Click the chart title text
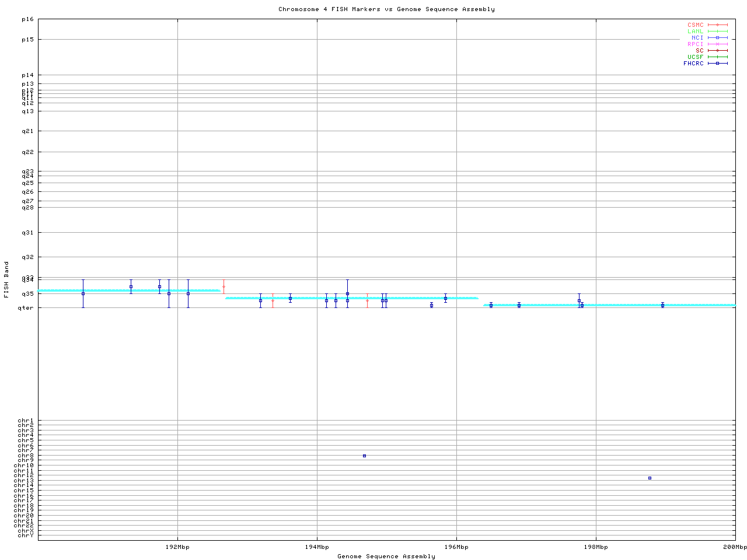Image resolution: width=747 pixels, height=560 pixels. [x=386, y=9]
